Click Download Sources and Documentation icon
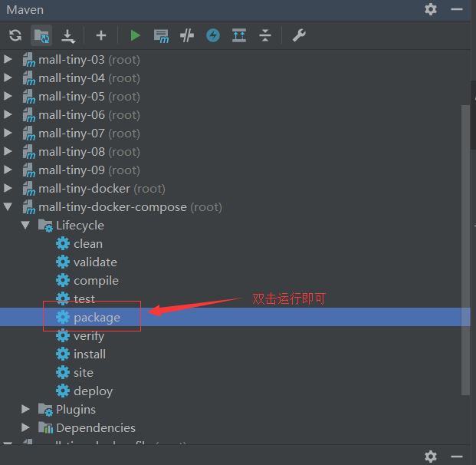Viewport: 476px width, 465px height. [68, 36]
